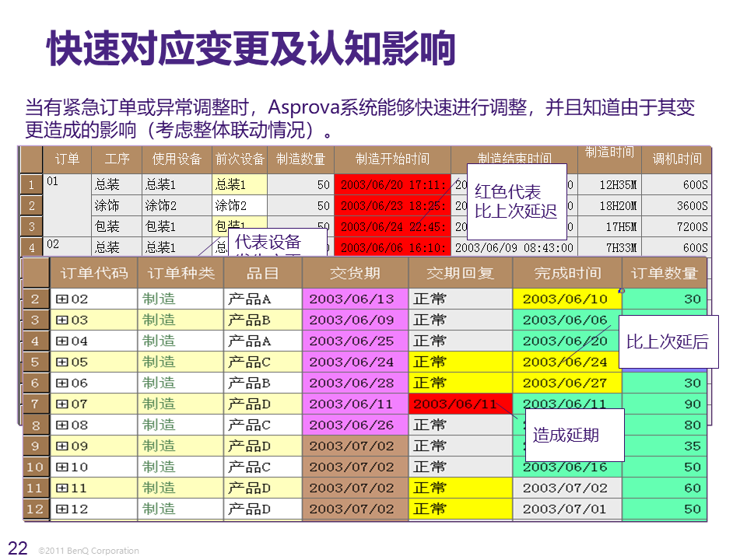Expand order 02 tree node

(x=61, y=299)
